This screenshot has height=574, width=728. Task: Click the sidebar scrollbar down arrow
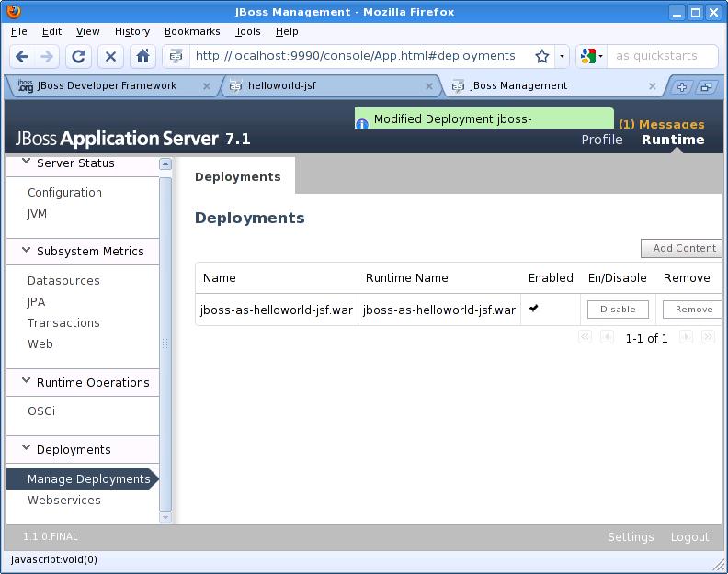coord(165,517)
